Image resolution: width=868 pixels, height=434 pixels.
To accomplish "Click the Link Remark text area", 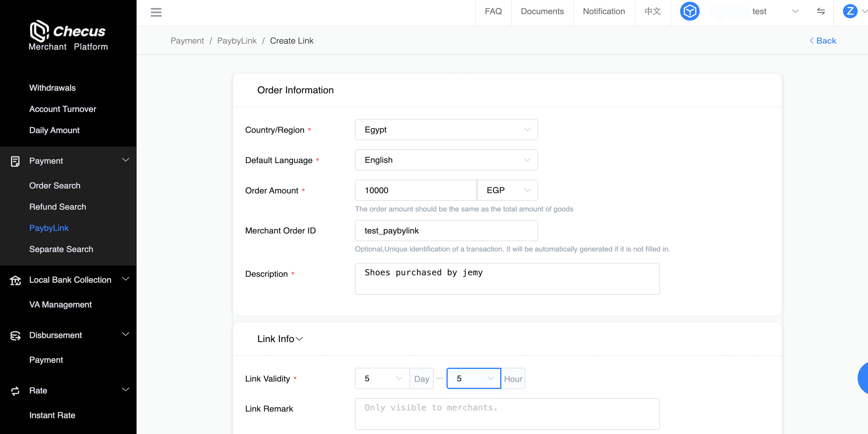I will [x=507, y=414].
